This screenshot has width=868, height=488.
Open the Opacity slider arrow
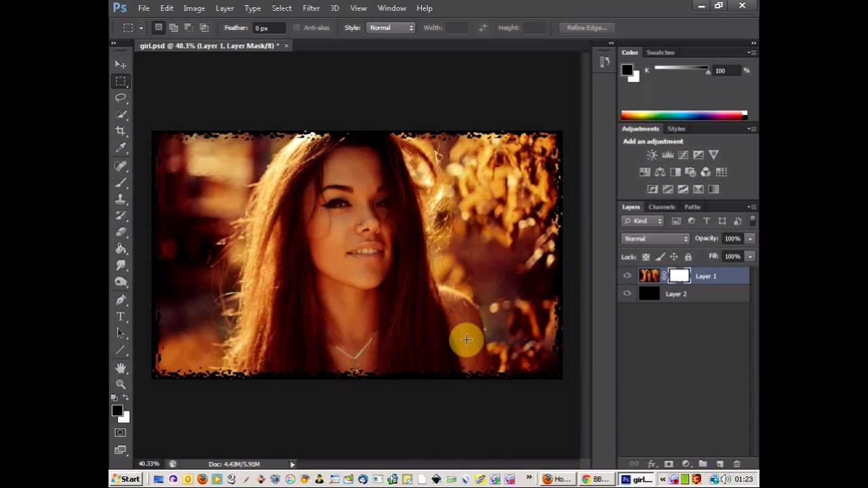tap(750, 239)
